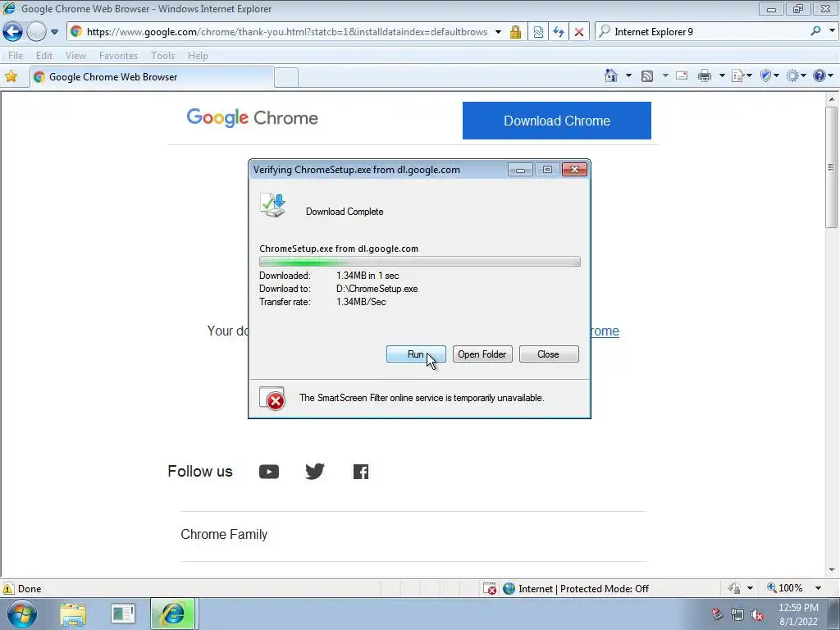Screen dimensions: 840x630
Task: Click the Download Complete icon
Action: (273, 205)
